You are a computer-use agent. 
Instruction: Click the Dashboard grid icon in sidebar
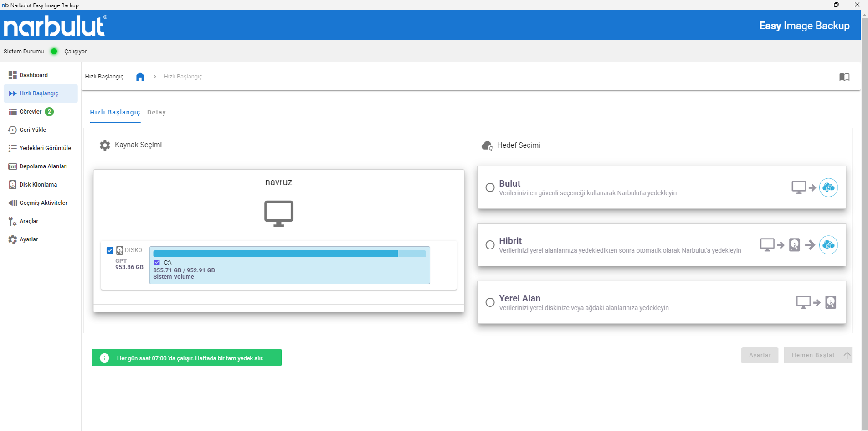12,75
